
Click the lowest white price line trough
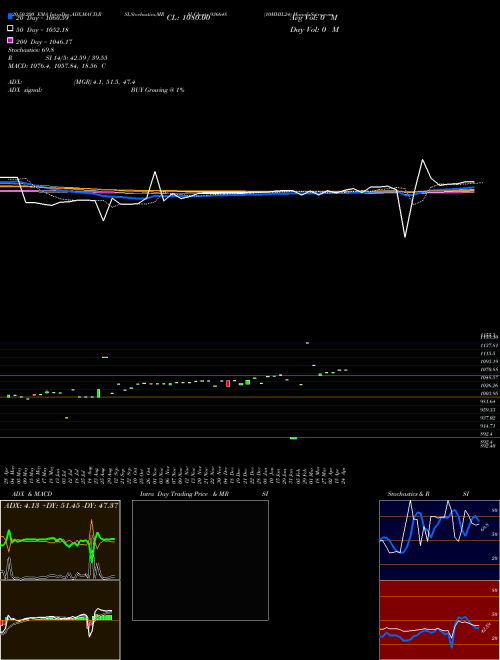[x=405, y=237]
